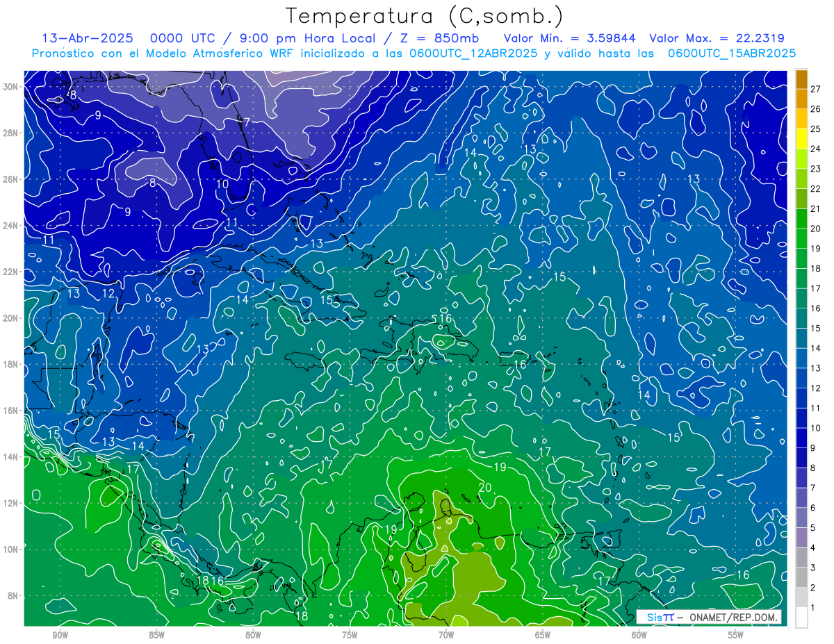The width and height of the screenshot is (834, 644).
Task: Click the 16N latitude axis label
Action: [x=11, y=411]
